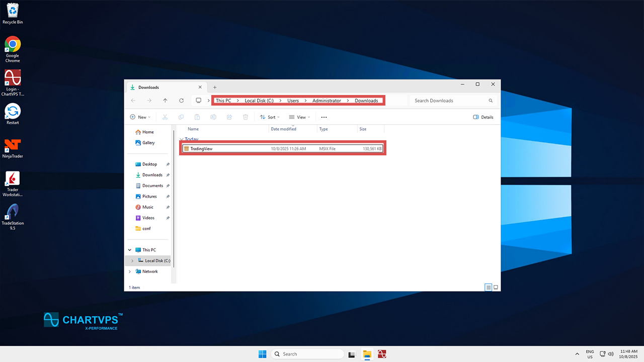Refresh the Downloads folder view

(181, 101)
